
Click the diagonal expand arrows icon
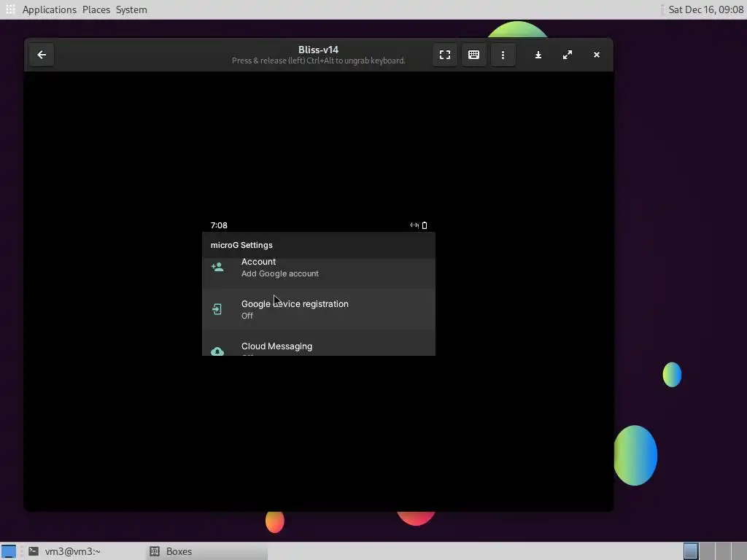[x=567, y=55]
